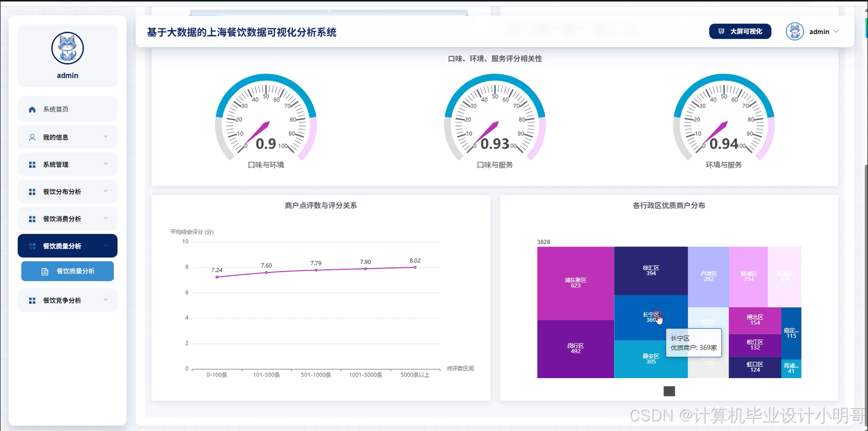Expand the 餐饮消费分析 menu chevron
This screenshot has height=431, width=868.
click(106, 218)
